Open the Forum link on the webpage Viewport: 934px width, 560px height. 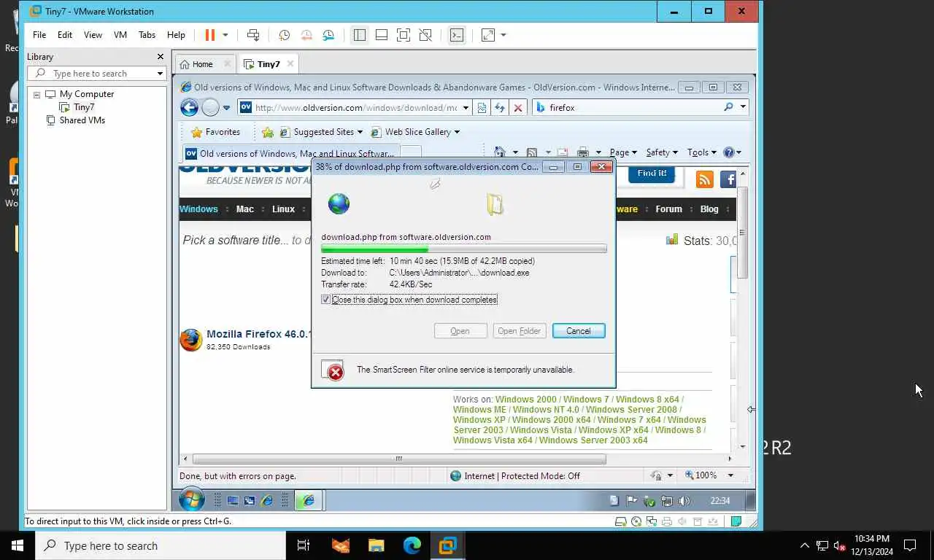(x=668, y=209)
